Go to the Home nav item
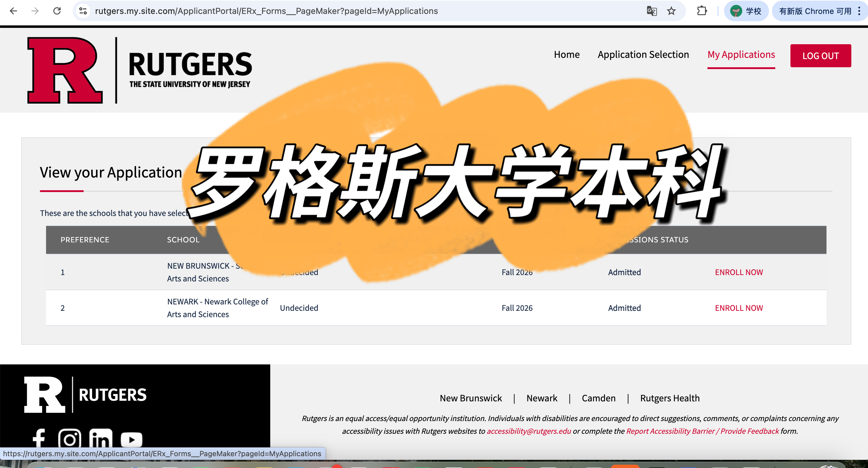 click(x=567, y=55)
